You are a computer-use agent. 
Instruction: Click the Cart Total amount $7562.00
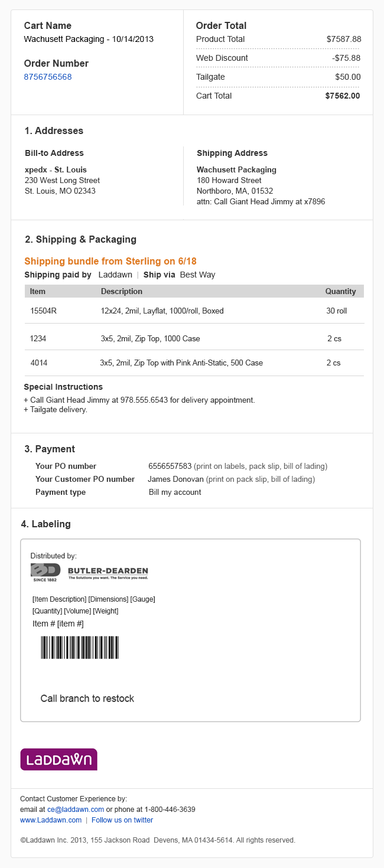coord(343,96)
